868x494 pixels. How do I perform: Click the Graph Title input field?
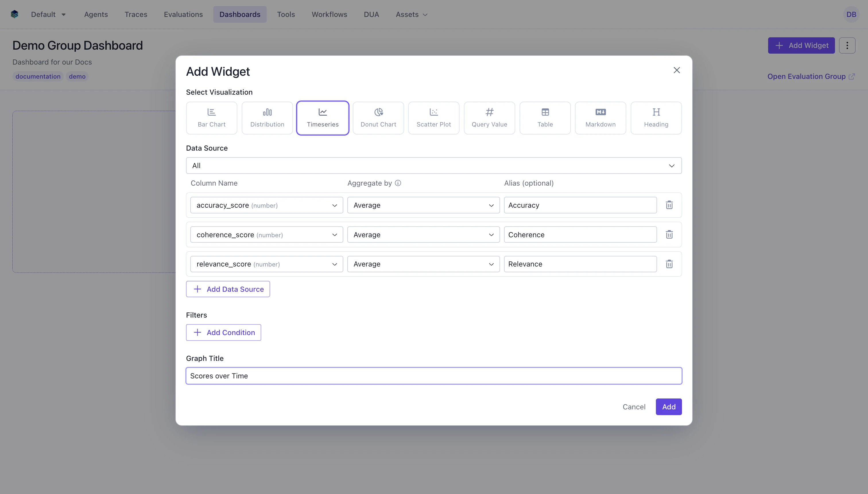pyautogui.click(x=433, y=376)
